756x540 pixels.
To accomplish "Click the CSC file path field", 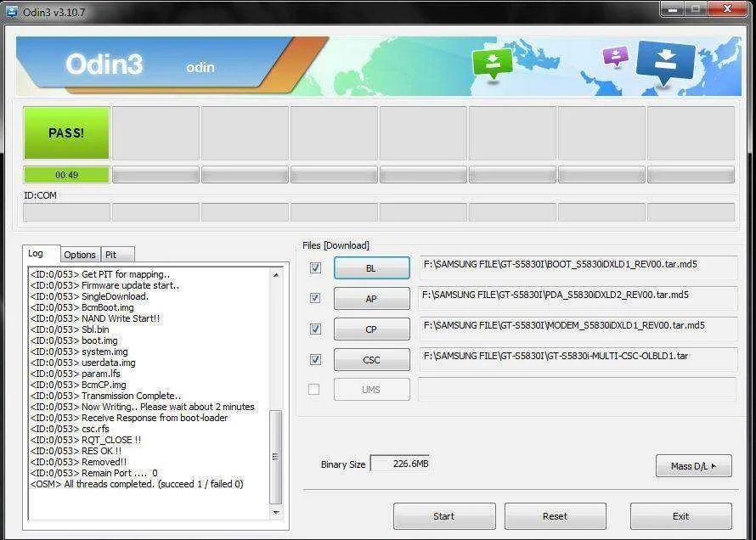I will [x=578, y=359].
